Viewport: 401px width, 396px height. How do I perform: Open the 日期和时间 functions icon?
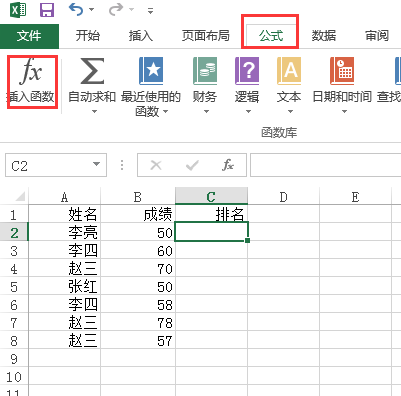[342, 71]
